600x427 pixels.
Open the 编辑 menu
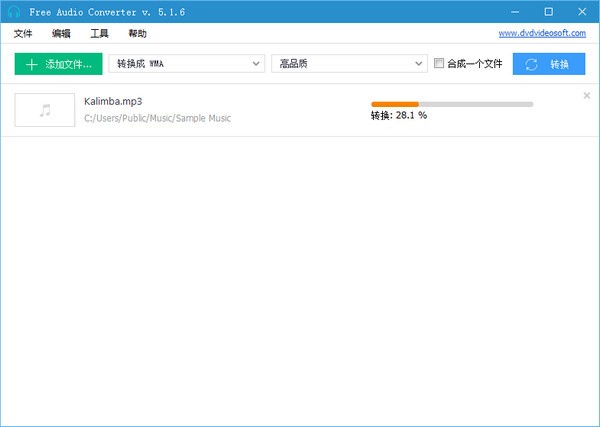click(61, 33)
